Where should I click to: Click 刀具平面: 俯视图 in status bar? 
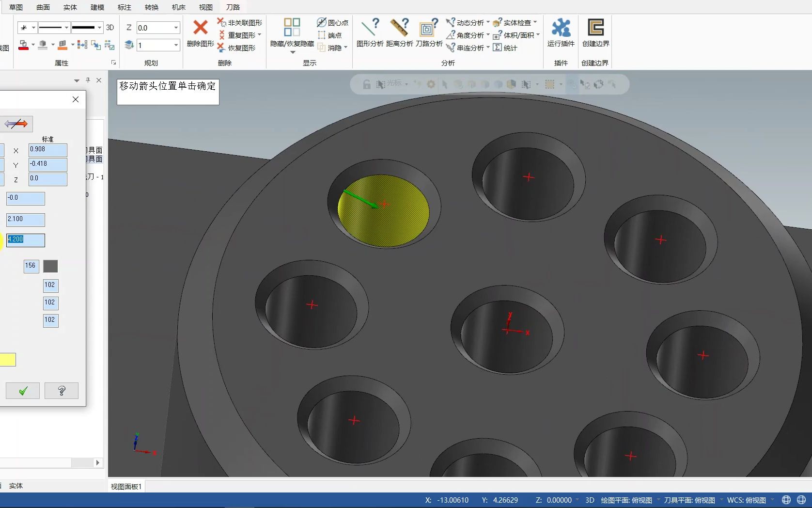(689, 500)
